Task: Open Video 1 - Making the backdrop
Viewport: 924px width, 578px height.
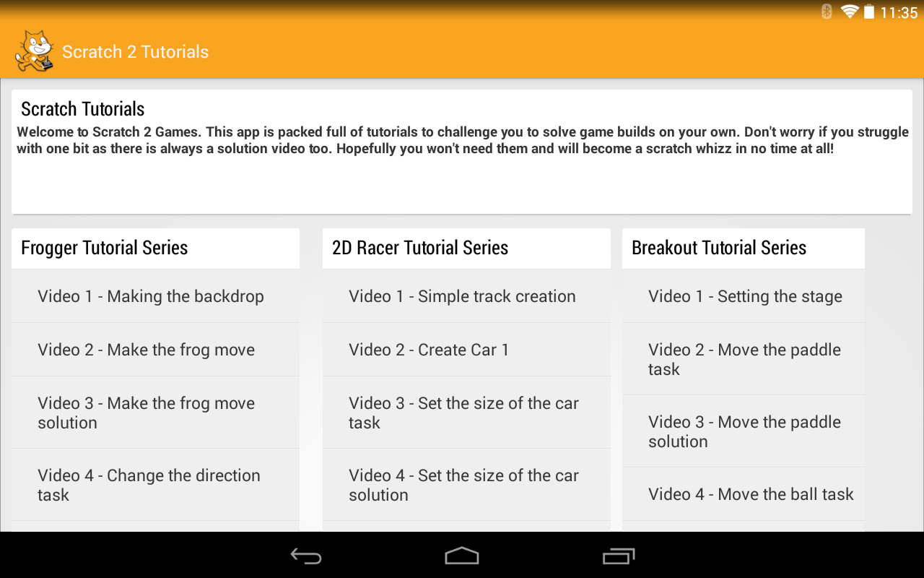Action: click(155, 296)
